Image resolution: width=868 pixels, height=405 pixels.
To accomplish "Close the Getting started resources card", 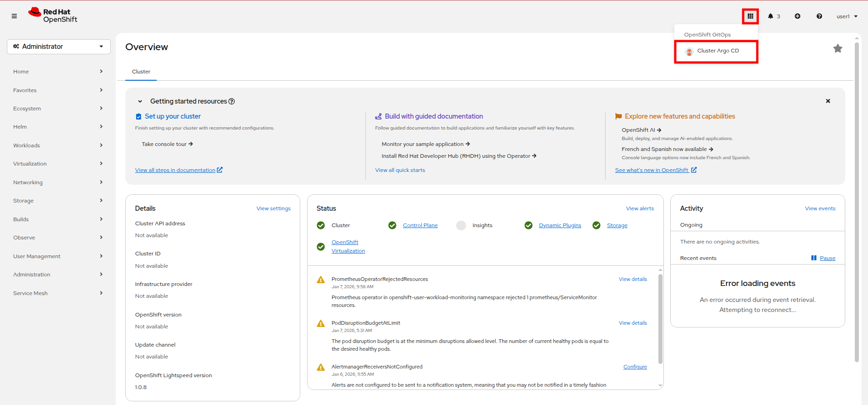I will click(828, 101).
